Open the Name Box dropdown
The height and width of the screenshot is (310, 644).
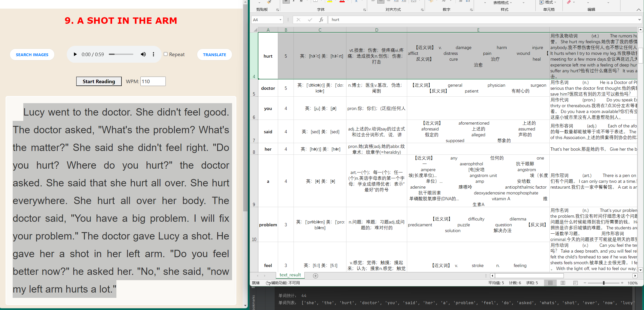point(280,20)
